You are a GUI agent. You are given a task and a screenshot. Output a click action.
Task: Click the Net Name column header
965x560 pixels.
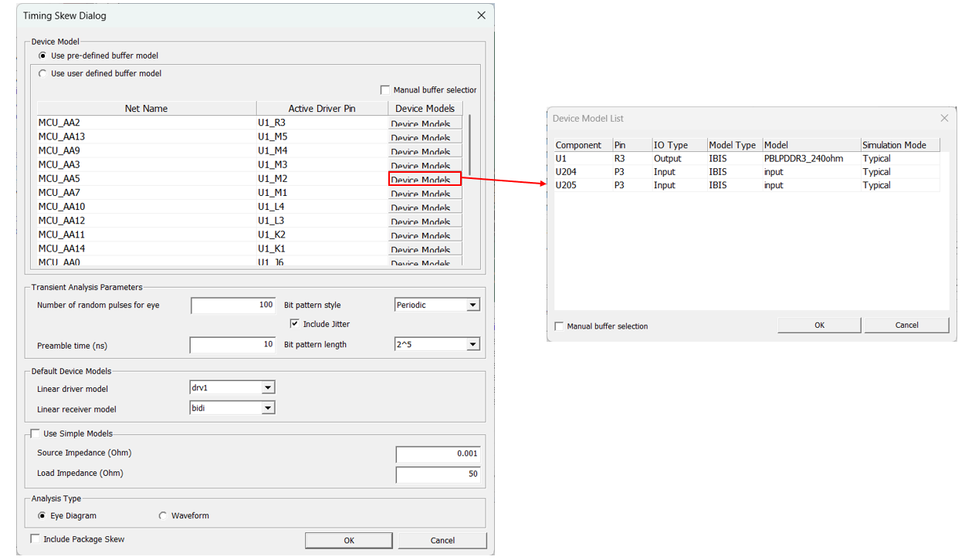coord(146,109)
